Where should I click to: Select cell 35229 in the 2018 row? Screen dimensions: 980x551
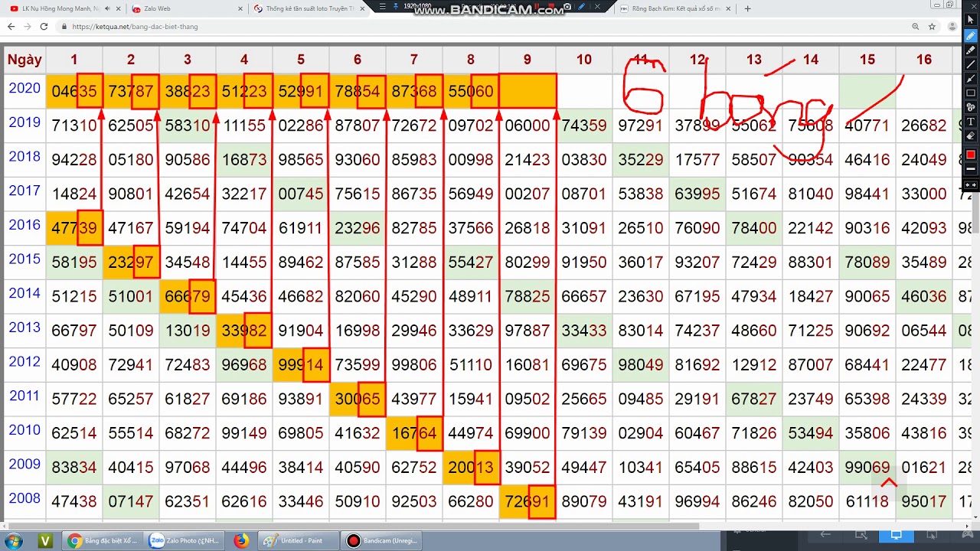tap(641, 159)
